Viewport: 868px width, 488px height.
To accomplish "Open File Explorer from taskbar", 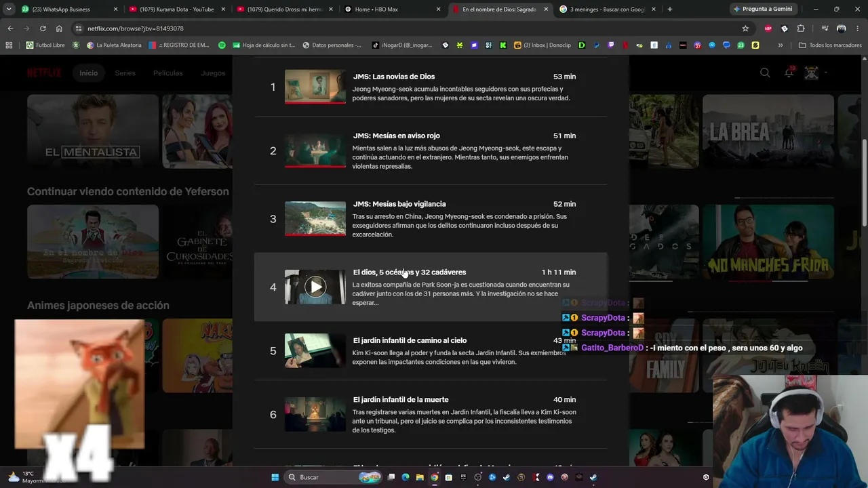I will pos(420,477).
